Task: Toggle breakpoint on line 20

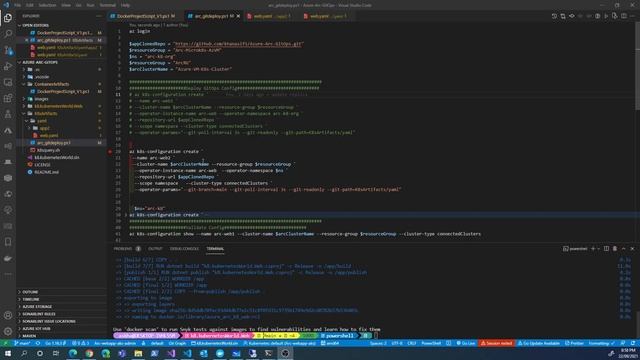Action: [x=110, y=151]
